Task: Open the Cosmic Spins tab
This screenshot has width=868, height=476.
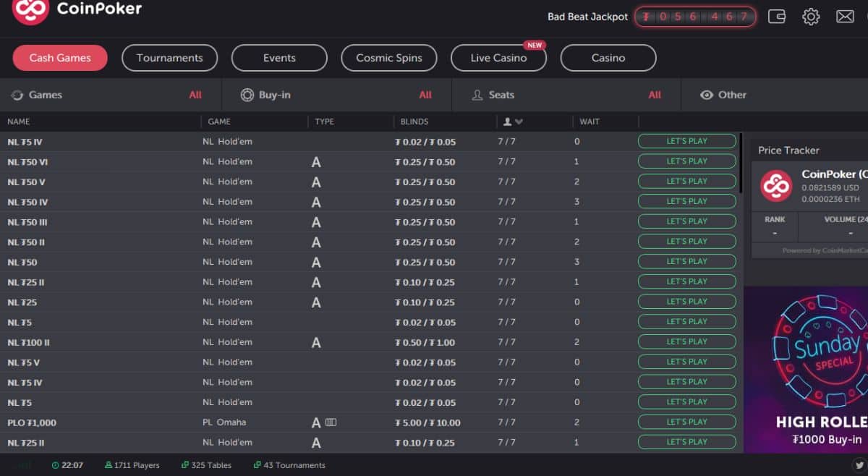Action: tap(389, 58)
